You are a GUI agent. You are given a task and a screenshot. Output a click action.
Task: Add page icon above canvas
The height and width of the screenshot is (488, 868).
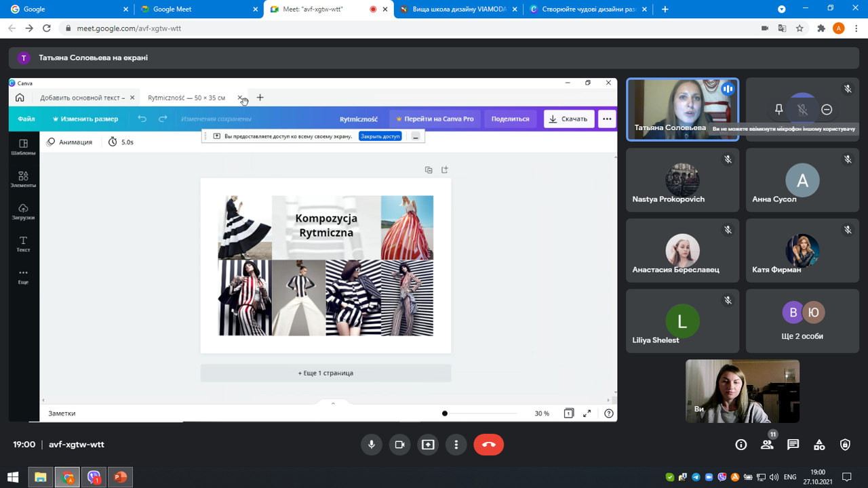[x=445, y=170]
